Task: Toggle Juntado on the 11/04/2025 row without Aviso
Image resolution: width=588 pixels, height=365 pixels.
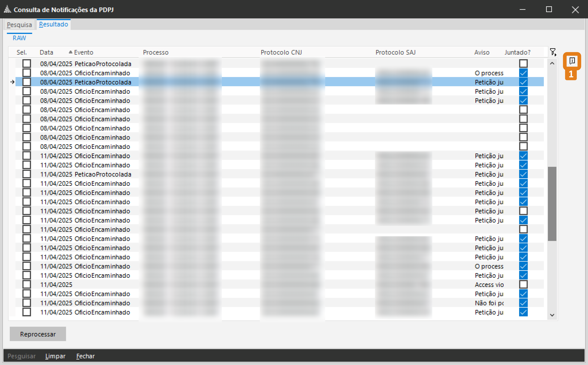Action: coord(523,229)
